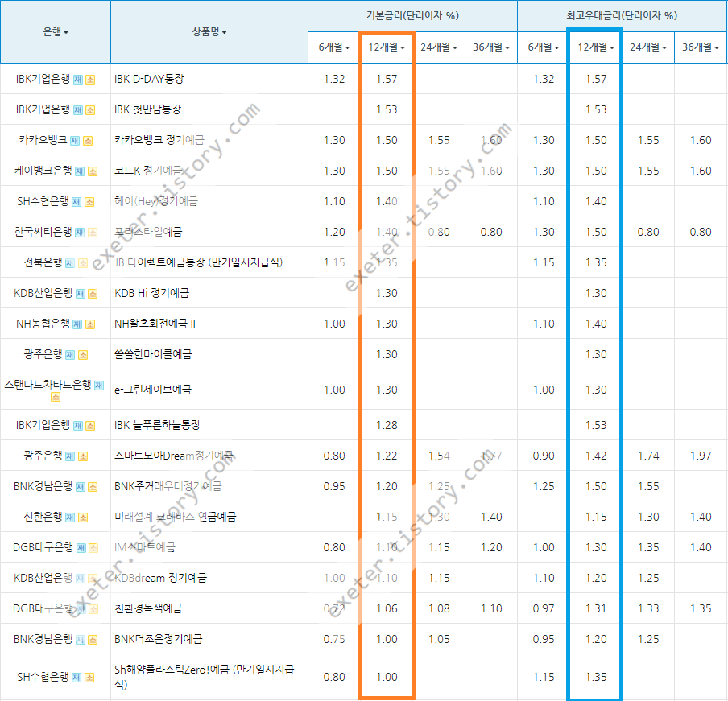Screen dimensions: 728x701
Task: Click the 1.22 rate cell
Action: (x=387, y=456)
